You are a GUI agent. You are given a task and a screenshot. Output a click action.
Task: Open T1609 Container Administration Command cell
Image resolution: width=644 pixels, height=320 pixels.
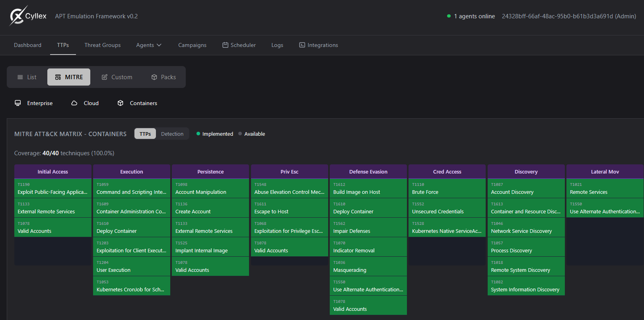[132, 208]
